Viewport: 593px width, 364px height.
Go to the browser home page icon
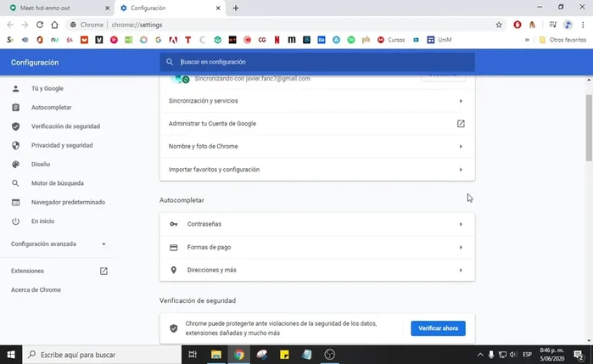54,25
